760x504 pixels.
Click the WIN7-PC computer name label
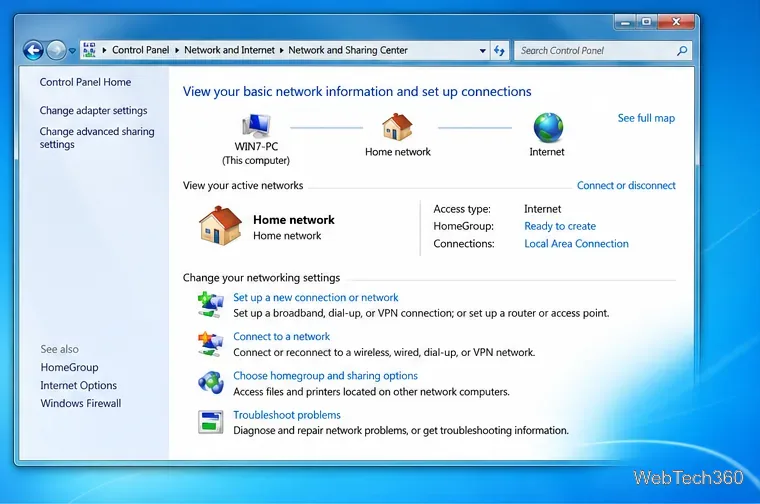[256, 147]
